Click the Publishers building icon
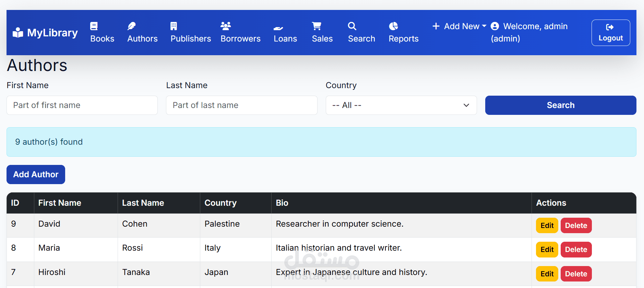The image size is (644, 288). tap(174, 26)
